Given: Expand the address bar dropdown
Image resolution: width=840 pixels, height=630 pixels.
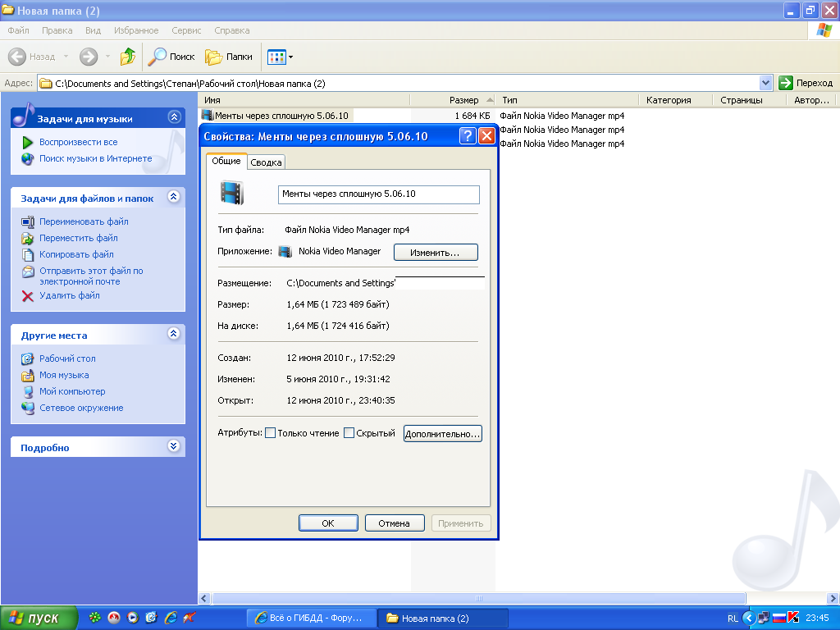Looking at the screenshot, I should coord(766,83).
